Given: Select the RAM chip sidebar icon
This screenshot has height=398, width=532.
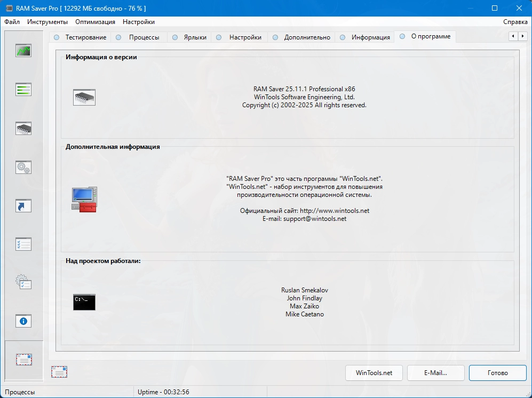Looking at the screenshot, I should [x=23, y=129].
